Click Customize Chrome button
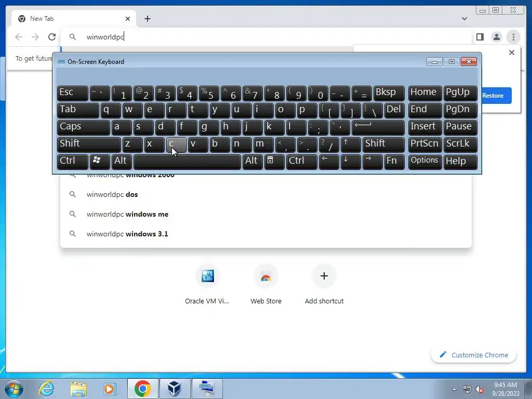Image resolution: width=532 pixels, height=399 pixels. [474, 355]
